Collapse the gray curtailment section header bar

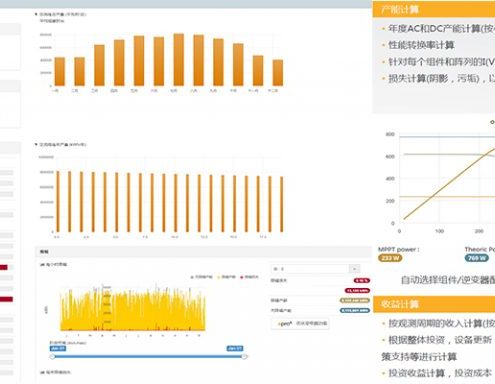coord(203,252)
